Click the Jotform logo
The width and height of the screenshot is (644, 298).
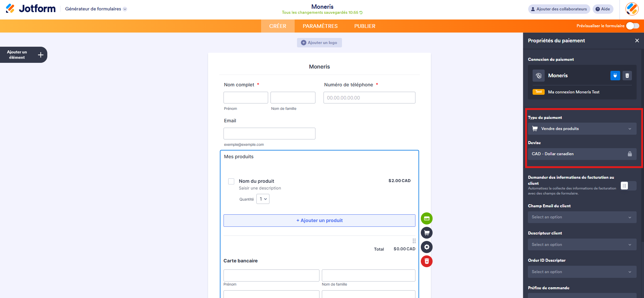pos(31,9)
